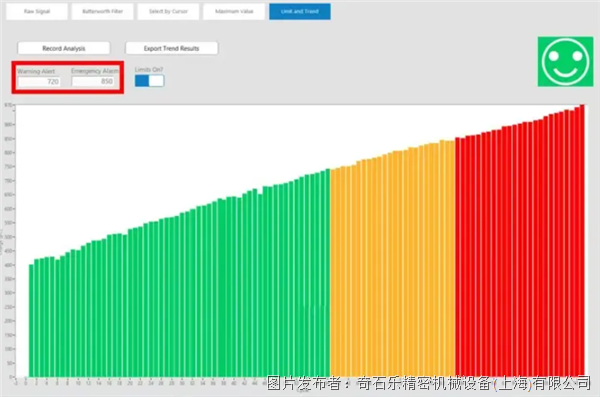Click the last orange bar before red
The width and height of the screenshot is (600, 397).
(452, 259)
